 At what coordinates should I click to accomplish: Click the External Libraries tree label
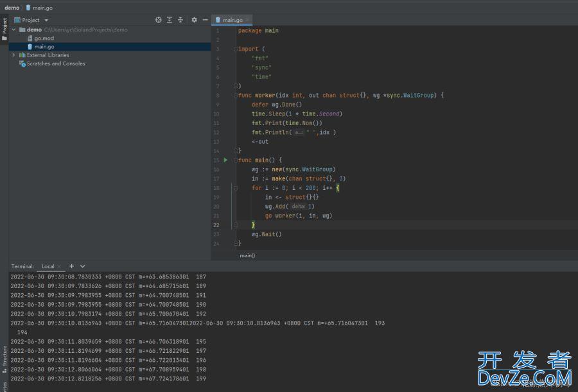pos(48,55)
